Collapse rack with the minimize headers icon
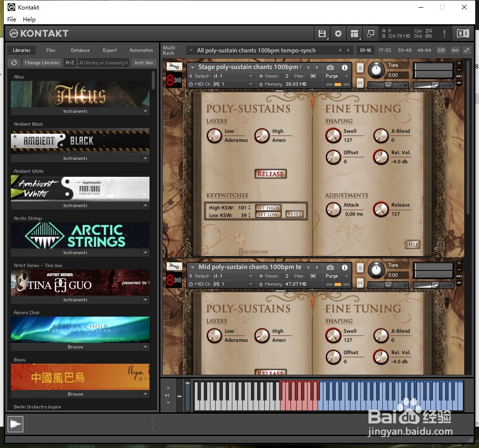This screenshot has height=448, width=479. 467,50
